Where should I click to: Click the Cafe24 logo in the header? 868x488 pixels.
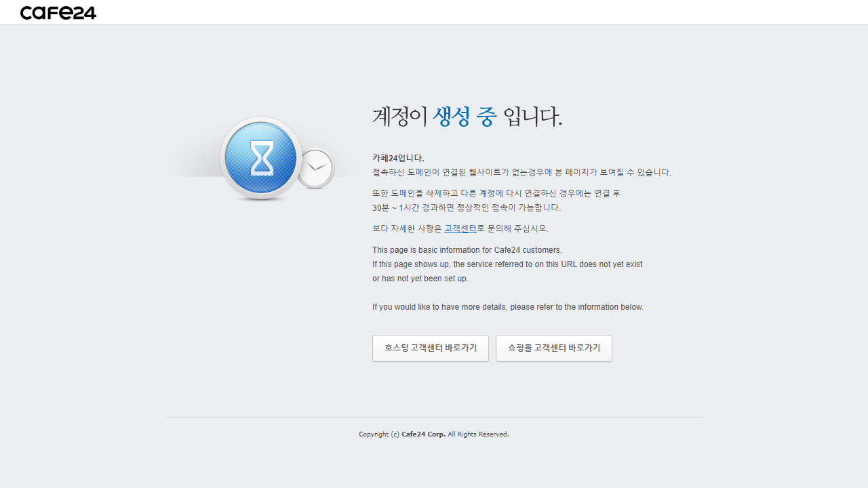click(x=58, y=12)
